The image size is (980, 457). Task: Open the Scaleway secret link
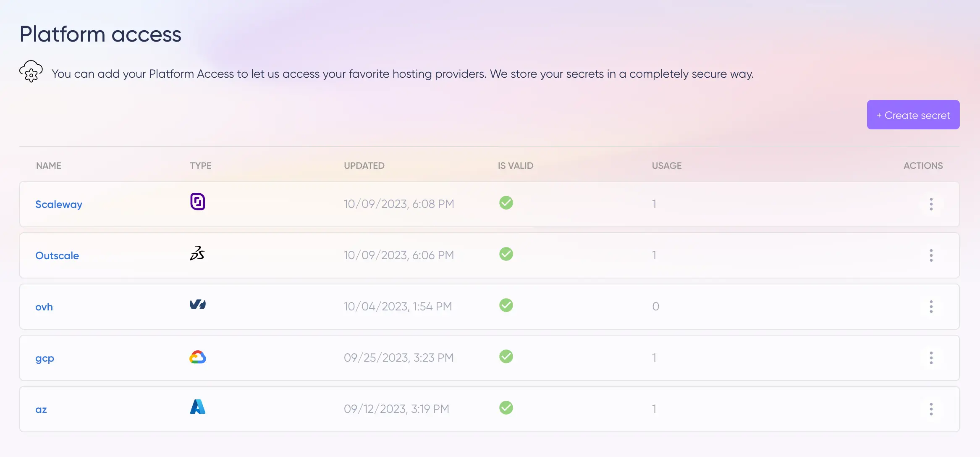click(x=59, y=205)
